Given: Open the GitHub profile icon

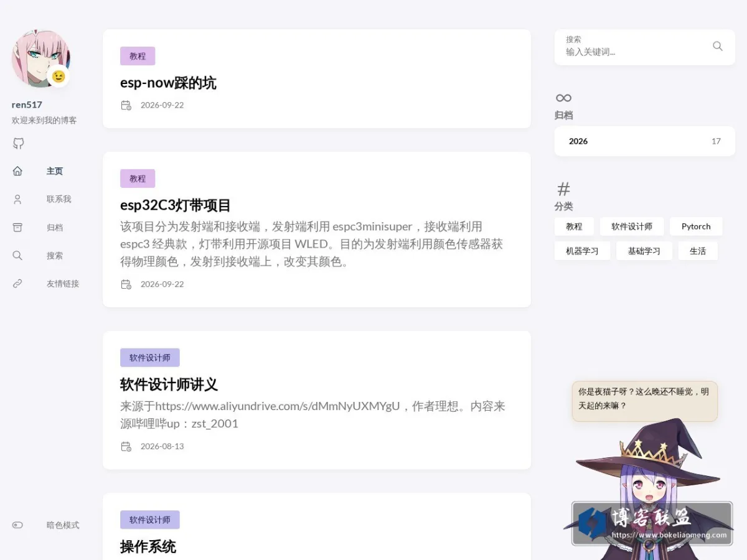Looking at the screenshot, I should 18,144.
